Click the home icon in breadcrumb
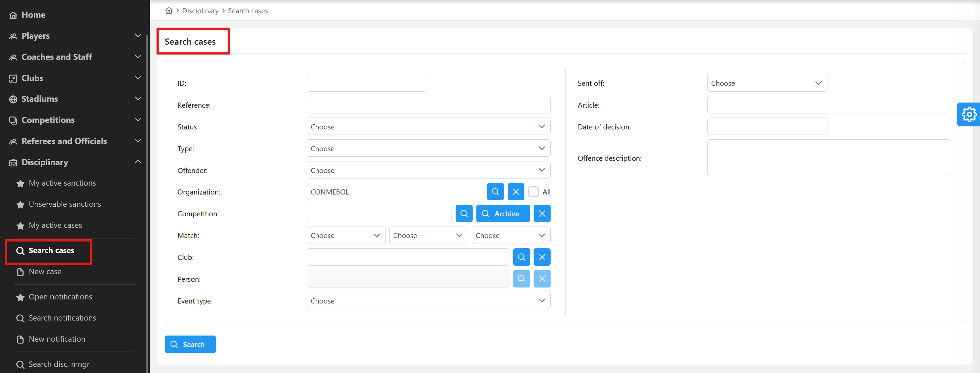This screenshot has width=980, height=373. tap(169, 11)
